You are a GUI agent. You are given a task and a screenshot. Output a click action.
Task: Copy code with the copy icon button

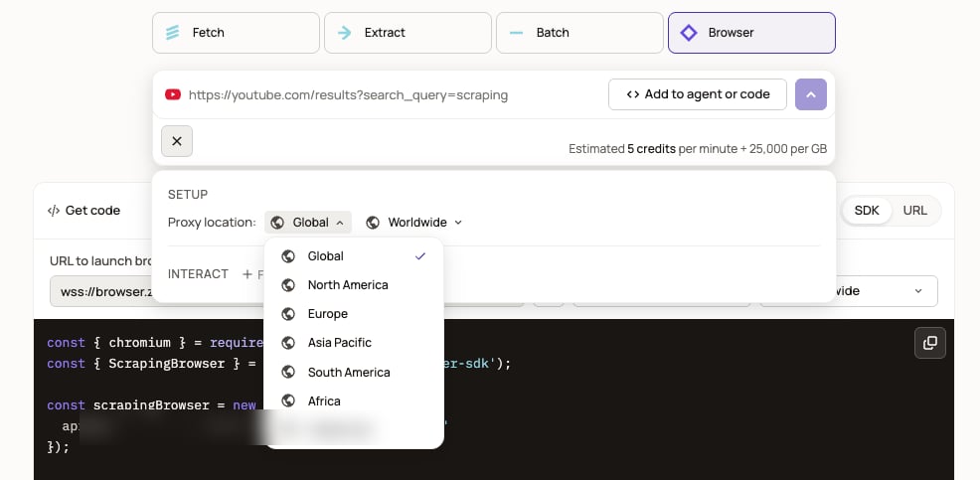[x=930, y=343]
